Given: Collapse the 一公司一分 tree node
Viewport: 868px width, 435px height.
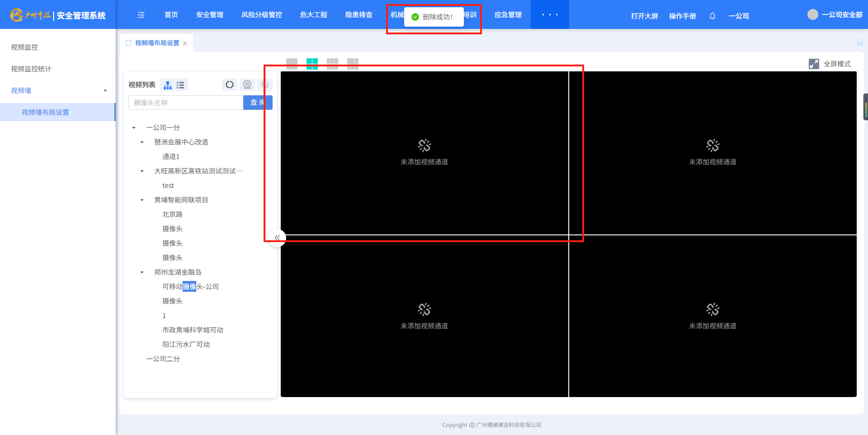Looking at the screenshot, I should click(134, 128).
